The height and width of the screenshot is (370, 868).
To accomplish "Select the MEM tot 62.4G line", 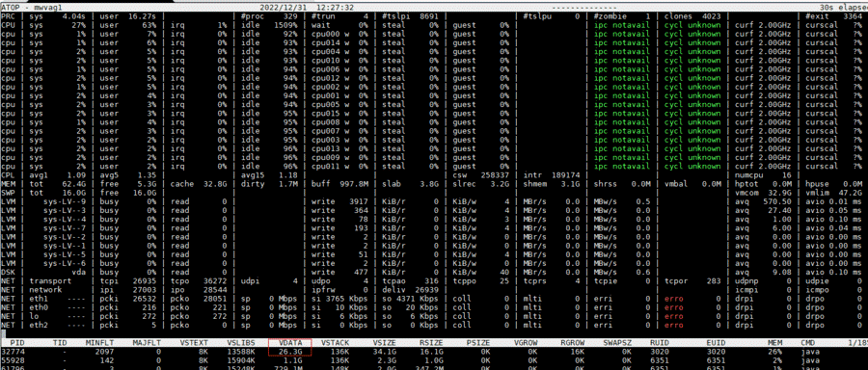I will click(x=434, y=184).
